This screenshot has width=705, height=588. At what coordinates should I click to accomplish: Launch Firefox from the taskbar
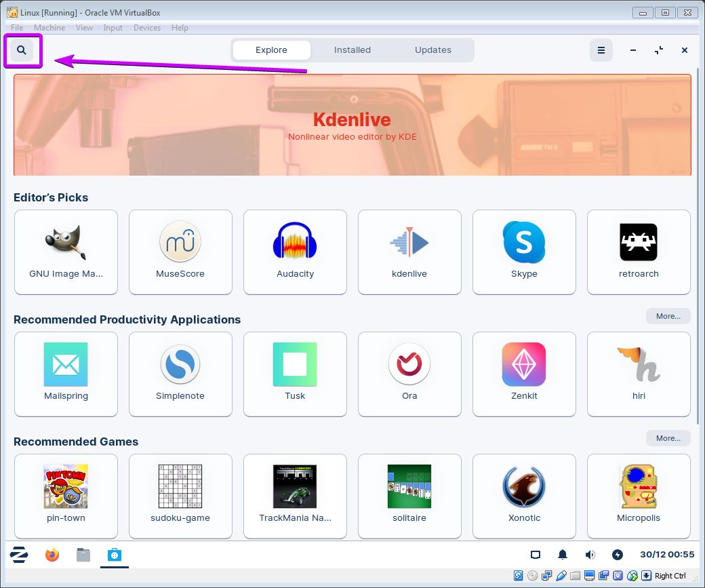coord(52,555)
